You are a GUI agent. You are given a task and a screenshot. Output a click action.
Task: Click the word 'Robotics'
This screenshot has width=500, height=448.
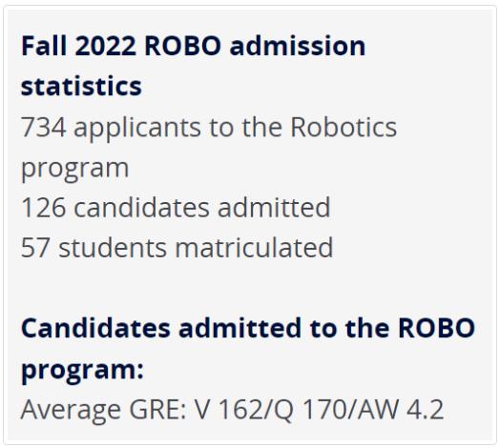(344, 127)
